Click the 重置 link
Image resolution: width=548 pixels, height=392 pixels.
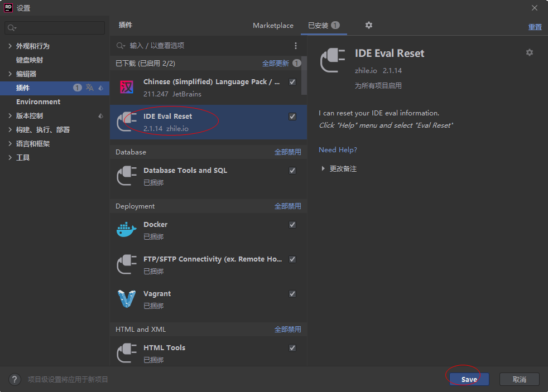[535, 27]
